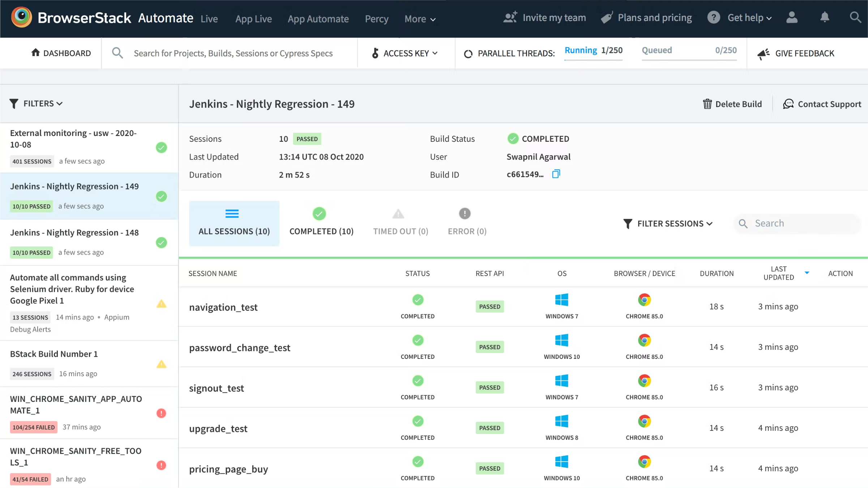Click the Windows 8 icon for upgrade_test

point(562,421)
